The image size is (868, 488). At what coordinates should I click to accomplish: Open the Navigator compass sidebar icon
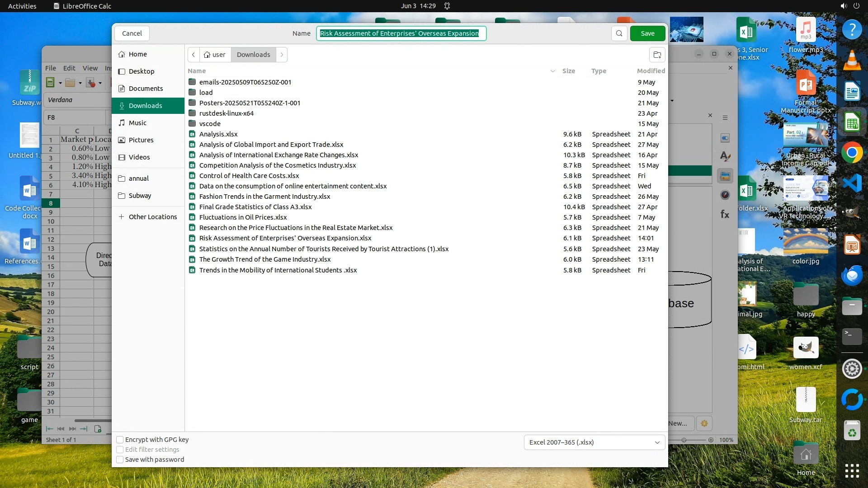[725, 195]
